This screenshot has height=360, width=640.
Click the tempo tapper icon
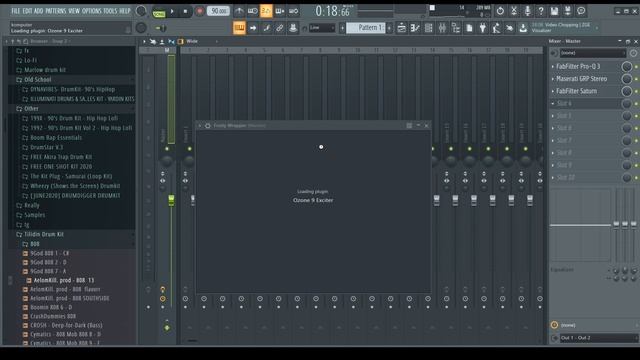click(x=496, y=28)
